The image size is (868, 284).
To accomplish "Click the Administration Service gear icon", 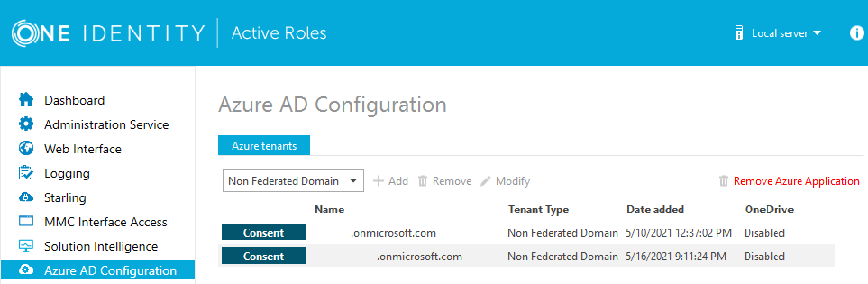I will pyautogui.click(x=26, y=124).
